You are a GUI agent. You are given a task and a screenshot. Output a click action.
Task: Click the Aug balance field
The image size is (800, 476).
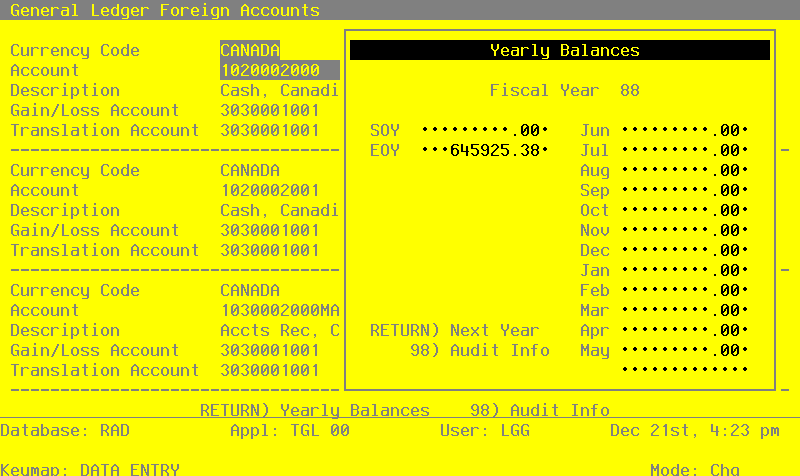(x=685, y=170)
